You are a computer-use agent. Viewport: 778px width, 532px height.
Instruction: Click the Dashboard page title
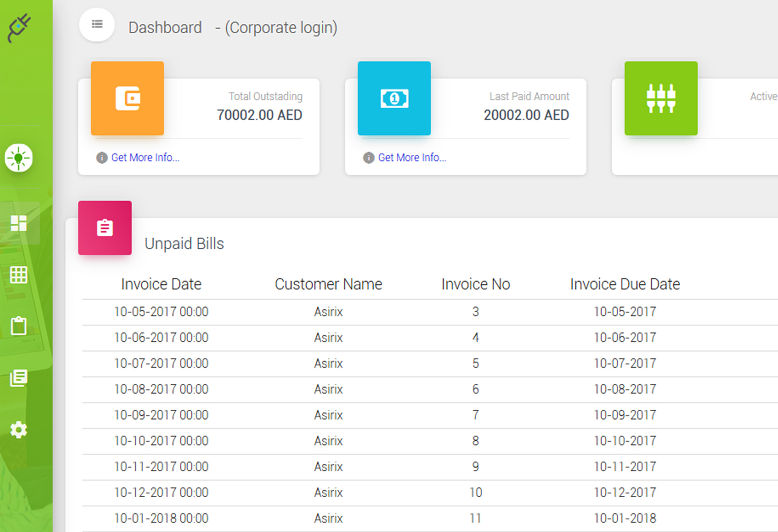165,28
